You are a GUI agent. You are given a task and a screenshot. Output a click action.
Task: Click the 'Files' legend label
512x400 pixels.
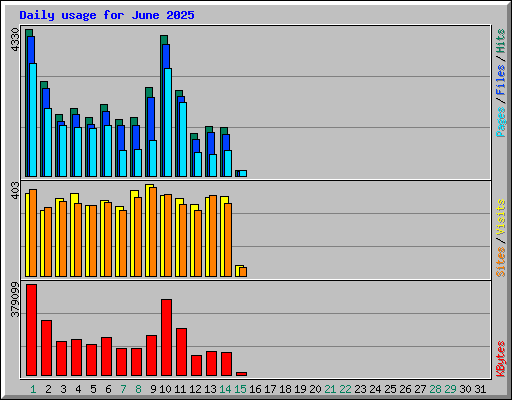[500, 80]
